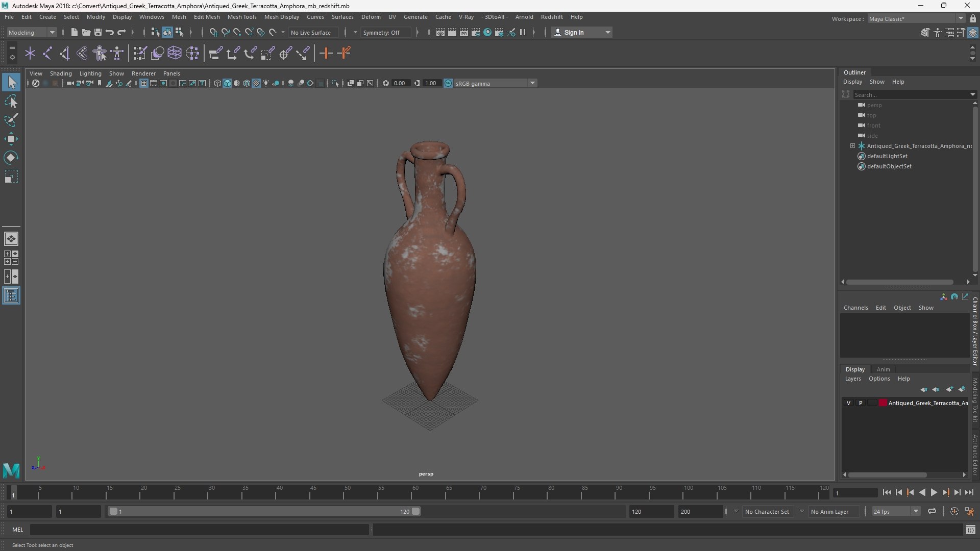Toggle layer playback P box
The height and width of the screenshot is (551, 980).
coord(861,403)
